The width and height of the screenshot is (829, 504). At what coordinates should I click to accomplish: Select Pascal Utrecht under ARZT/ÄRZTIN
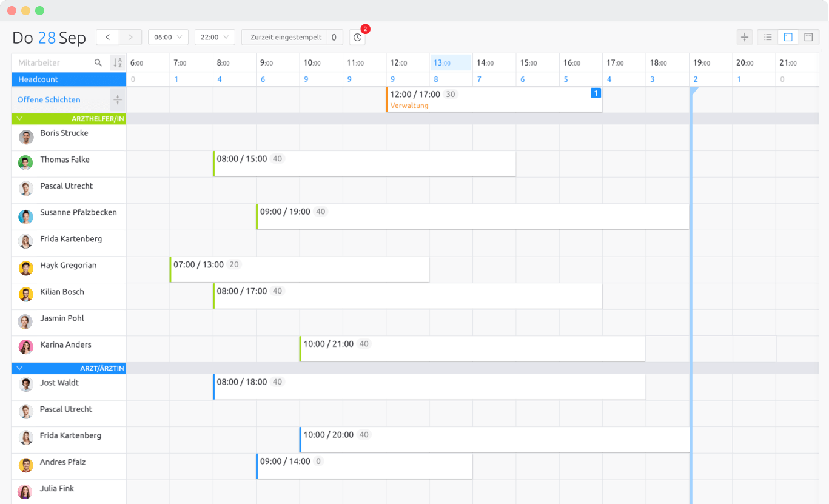click(x=66, y=409)
